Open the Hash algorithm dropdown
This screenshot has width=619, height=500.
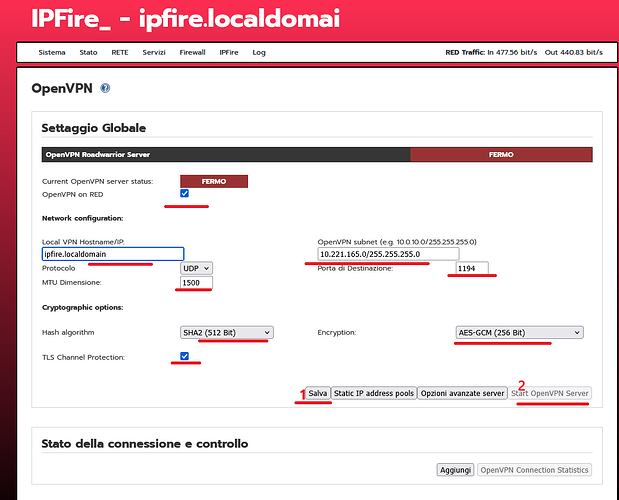pos(227,333)
